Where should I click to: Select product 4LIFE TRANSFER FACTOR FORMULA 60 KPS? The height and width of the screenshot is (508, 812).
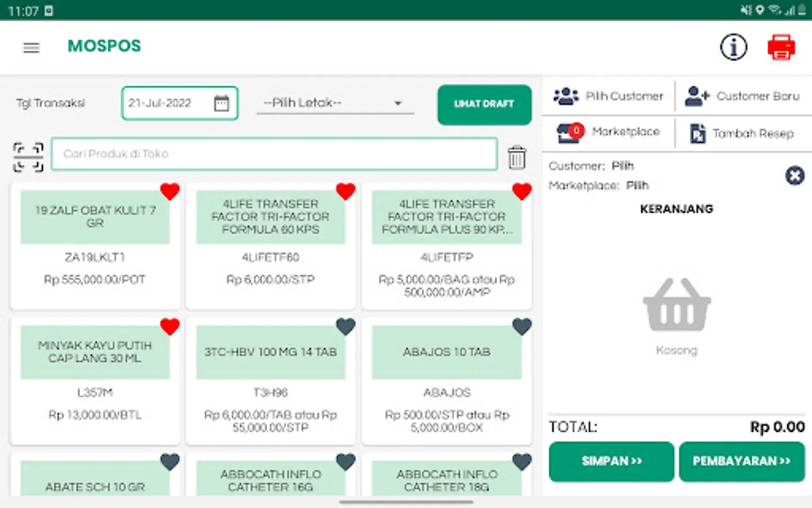coord(271,246)
